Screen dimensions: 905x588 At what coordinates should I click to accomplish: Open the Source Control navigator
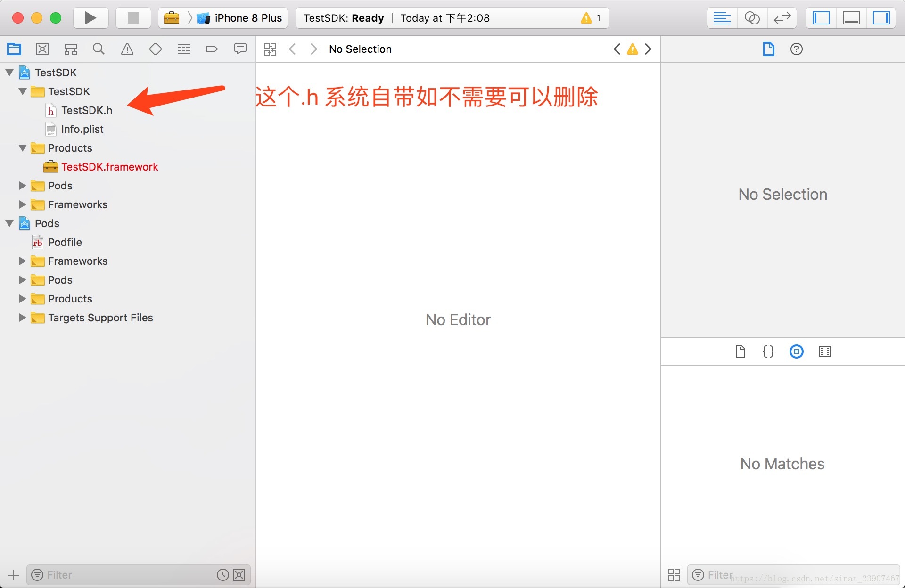click(42, 49)
